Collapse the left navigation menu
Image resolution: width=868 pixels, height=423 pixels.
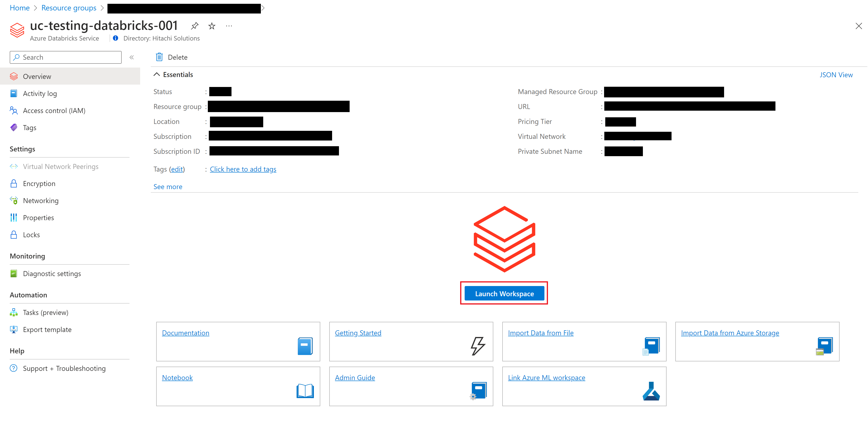coord(132,57)
